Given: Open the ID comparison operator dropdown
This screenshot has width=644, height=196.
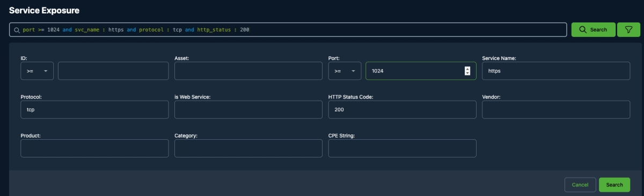Looking at the screenshot, I should click(x=37, y=71).
